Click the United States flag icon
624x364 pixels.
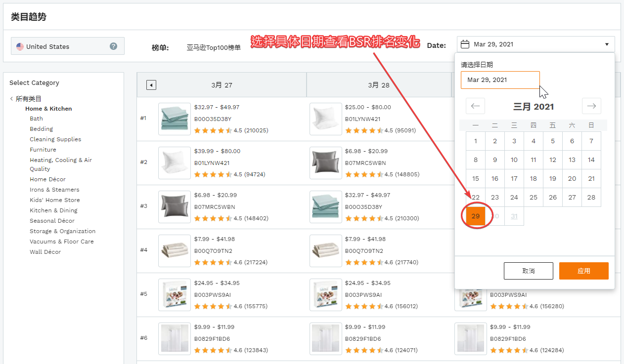[x=20, y=46]
